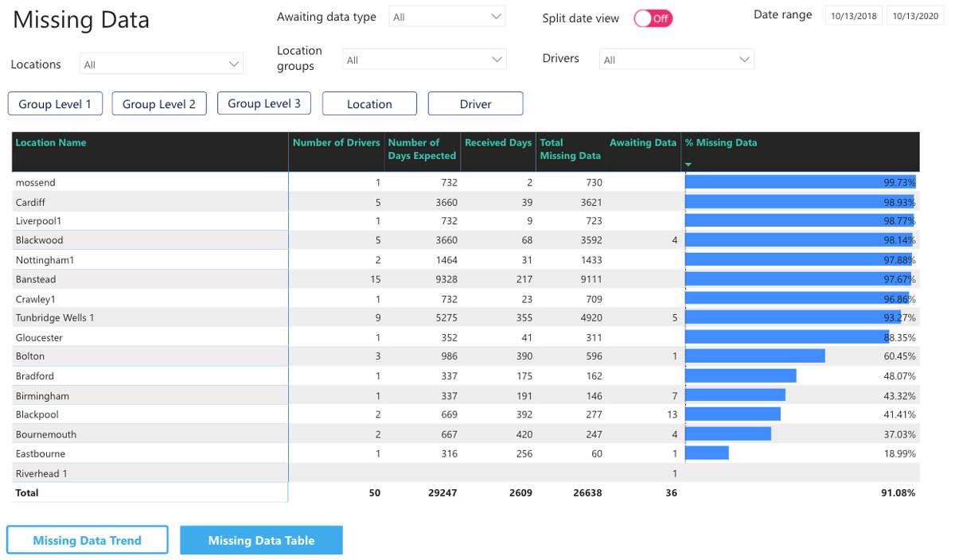Click the Nottingham1 location name
Image resolution: width=955 pixels, height=560 pixels.
pos(45,260)
